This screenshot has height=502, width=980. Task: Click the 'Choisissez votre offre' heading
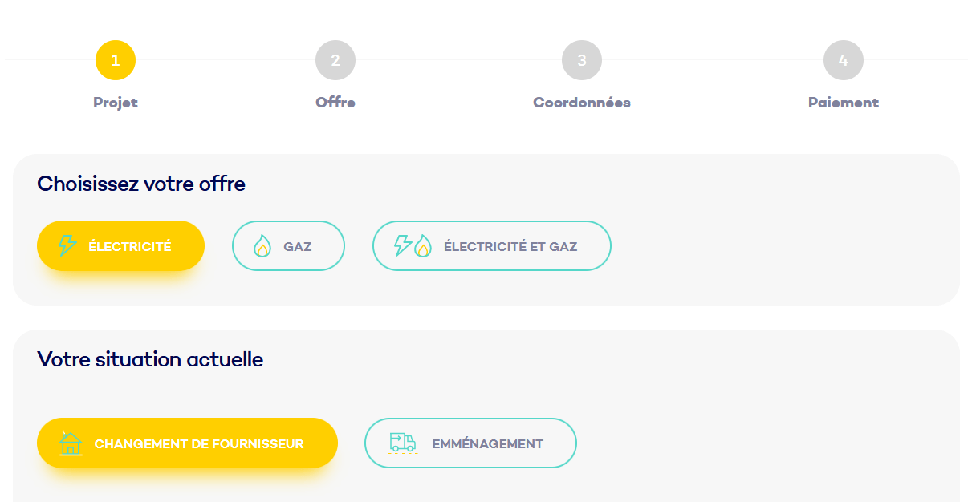141,184
